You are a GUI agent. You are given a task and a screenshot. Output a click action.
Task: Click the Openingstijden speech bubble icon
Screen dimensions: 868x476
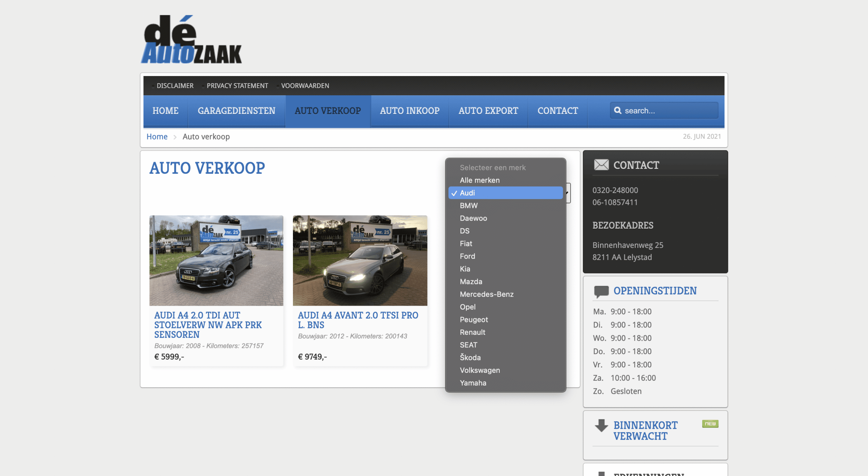[601, 291]
